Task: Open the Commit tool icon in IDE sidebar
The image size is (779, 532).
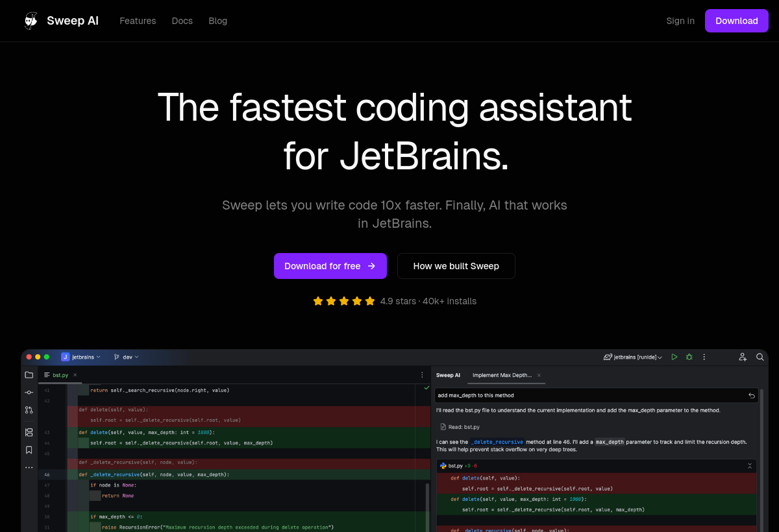Action: (29, 393)
